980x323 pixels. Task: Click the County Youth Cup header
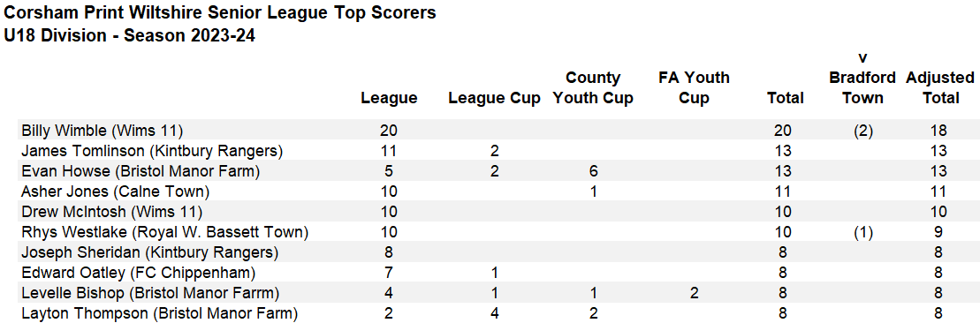pos(593,88)
